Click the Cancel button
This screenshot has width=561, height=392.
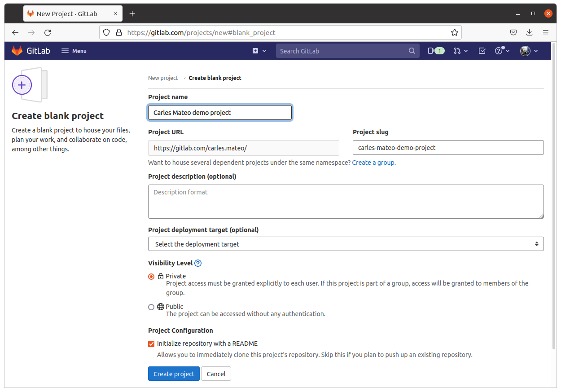216,374
